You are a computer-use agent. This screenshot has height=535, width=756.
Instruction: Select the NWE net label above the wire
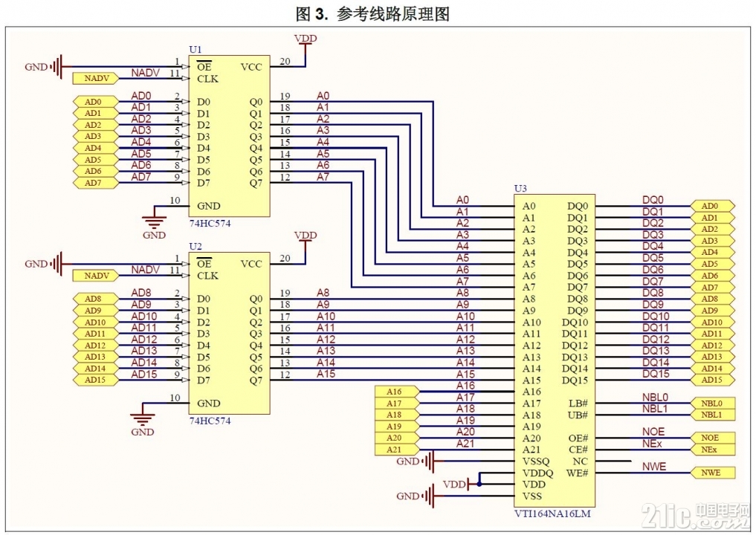(x=653, y=467)
